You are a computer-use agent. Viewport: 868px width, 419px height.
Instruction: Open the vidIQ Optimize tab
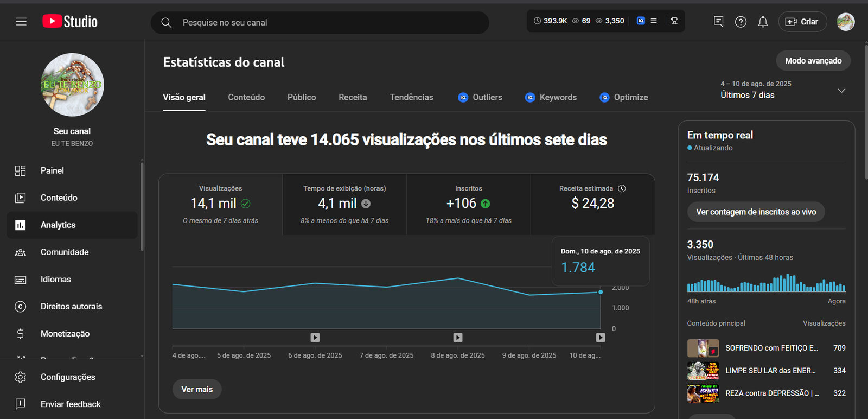[x=624, y=97]
